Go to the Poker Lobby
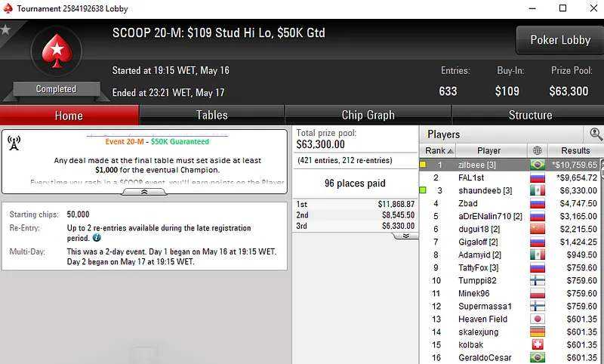Screen dimensions: 604x364 (560, 40)
